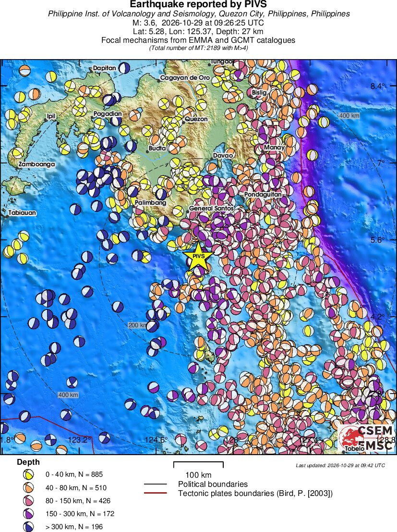
Task: Click the Davao city label
Action: pos(223,155)
